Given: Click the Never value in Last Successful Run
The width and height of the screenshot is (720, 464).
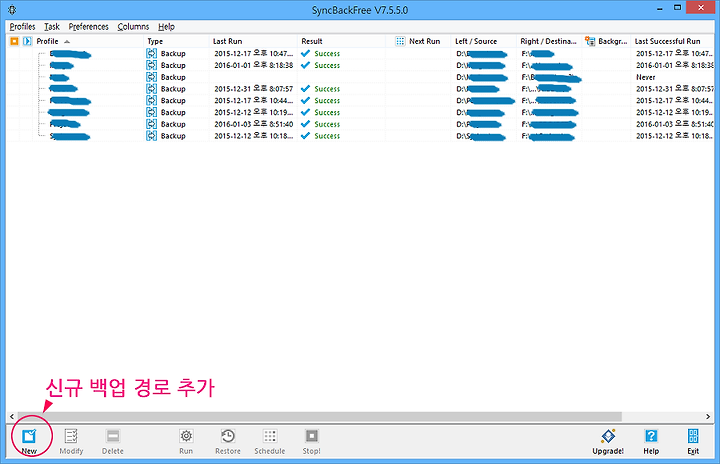Looking at the screenshot, I should (646, 77).
